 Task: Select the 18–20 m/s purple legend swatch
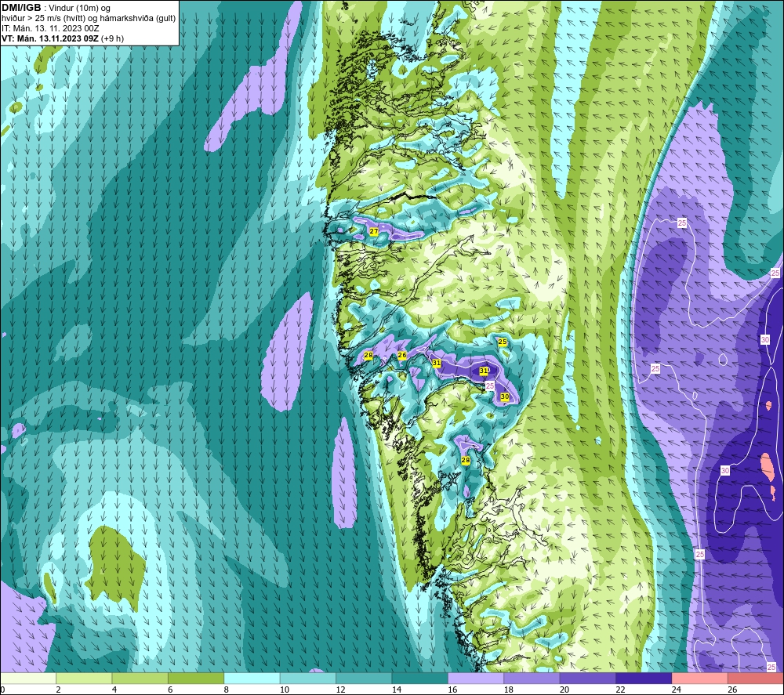click(x=532, y=678)
